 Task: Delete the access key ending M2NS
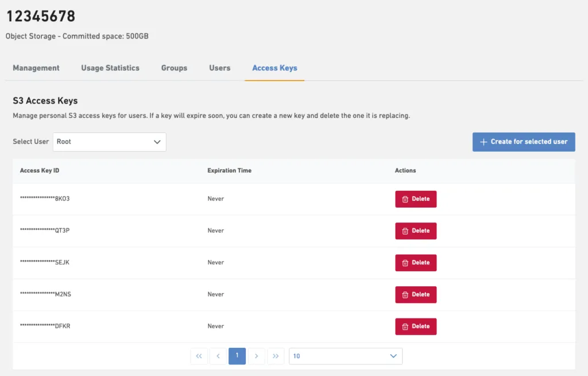pos(416,295)
